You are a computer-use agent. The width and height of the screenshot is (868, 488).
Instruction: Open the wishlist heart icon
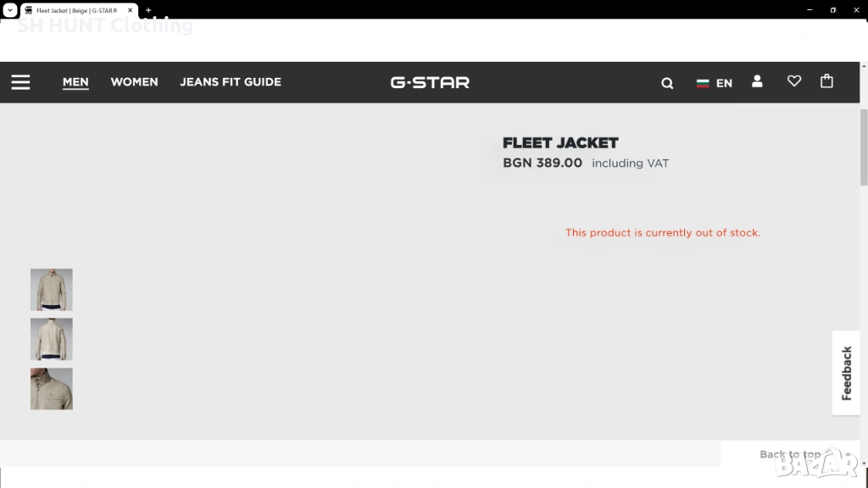pos(793,81)
